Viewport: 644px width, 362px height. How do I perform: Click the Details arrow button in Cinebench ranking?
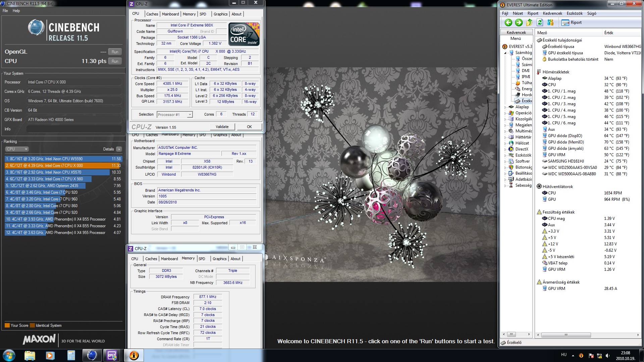point(119,149)
